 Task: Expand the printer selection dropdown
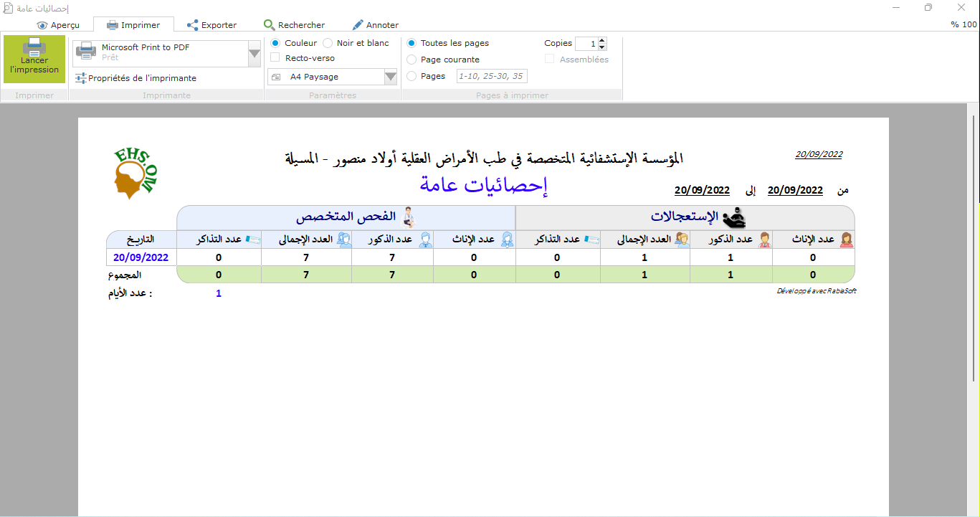[254, 53]
